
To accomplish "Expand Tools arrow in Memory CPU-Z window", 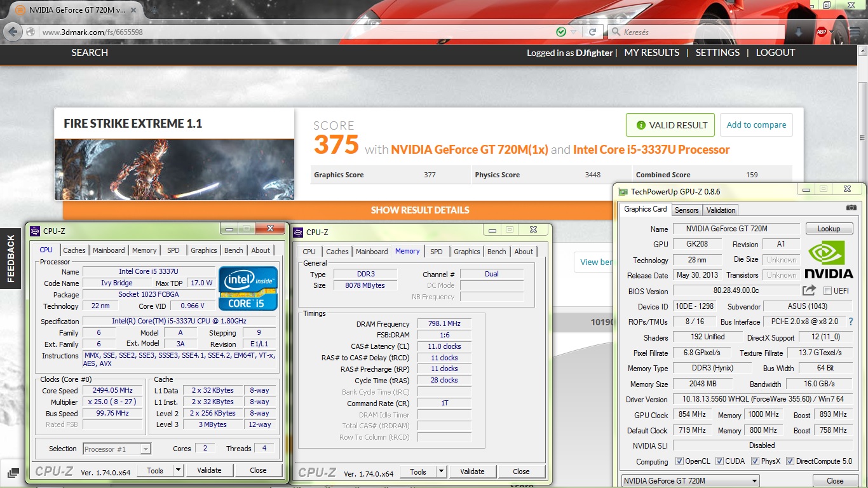I will [441, 471].
